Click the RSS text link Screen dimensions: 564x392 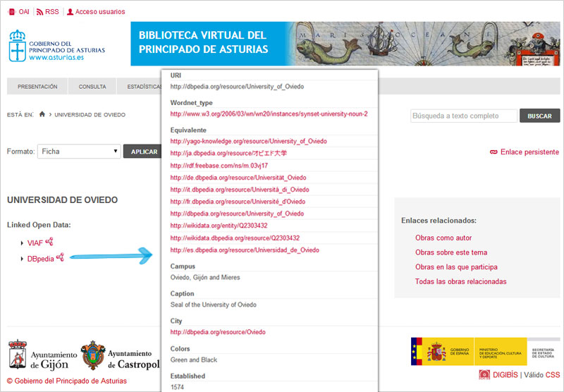[x=51, y=12]
